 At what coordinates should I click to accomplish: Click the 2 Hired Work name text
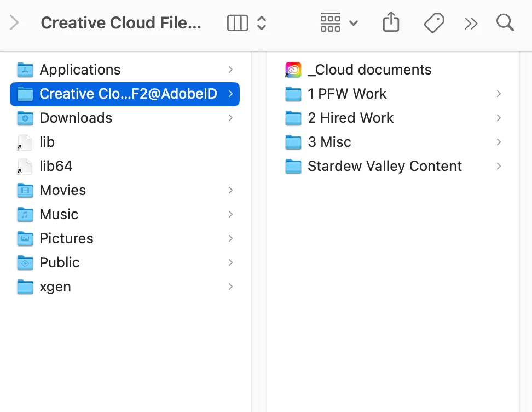point(351,118)
